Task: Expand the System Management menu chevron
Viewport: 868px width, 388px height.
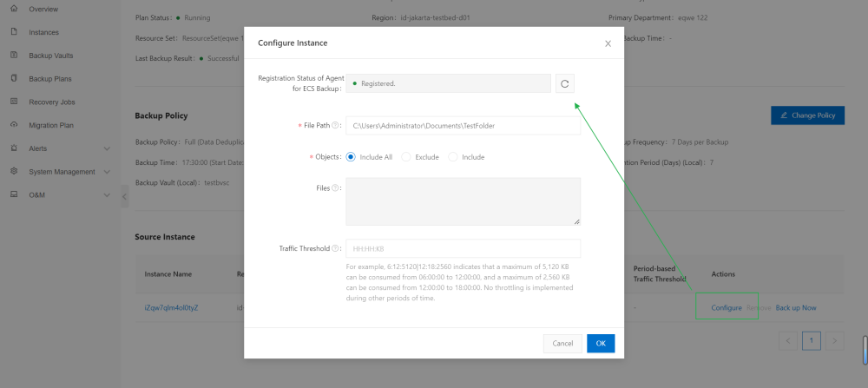Action: pos(107,172)
